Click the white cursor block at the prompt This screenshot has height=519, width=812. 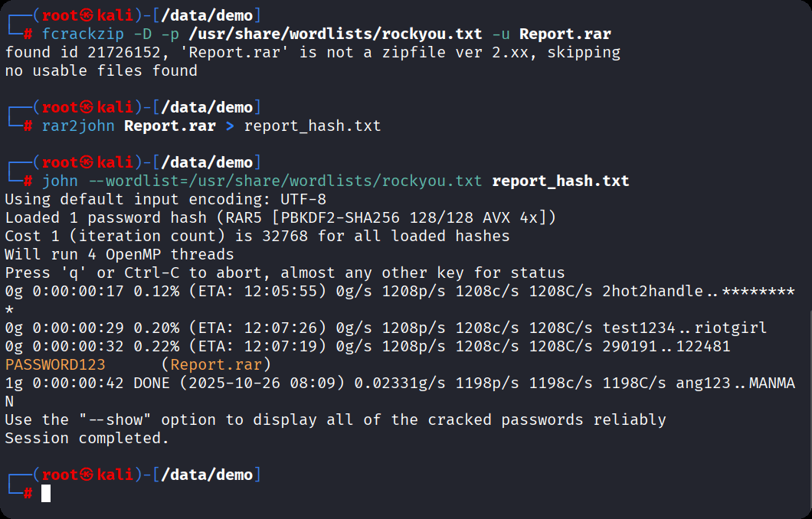pos(46,494)
